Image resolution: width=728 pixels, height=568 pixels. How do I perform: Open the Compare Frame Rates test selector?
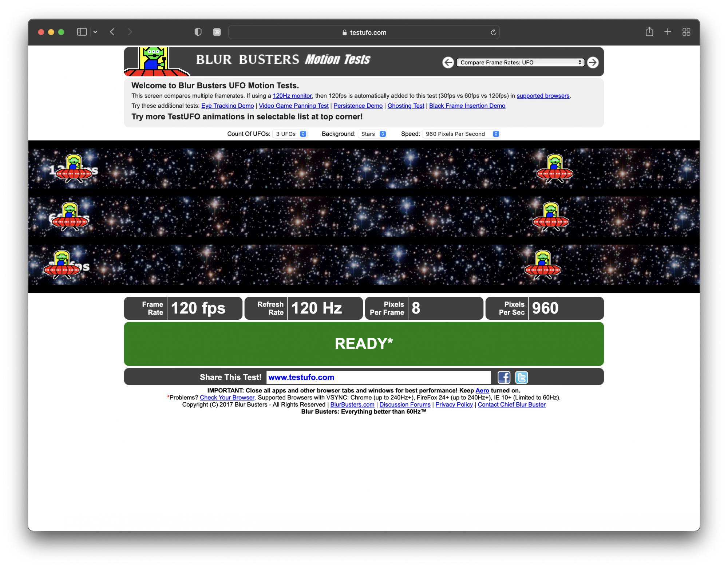(520, 63)
